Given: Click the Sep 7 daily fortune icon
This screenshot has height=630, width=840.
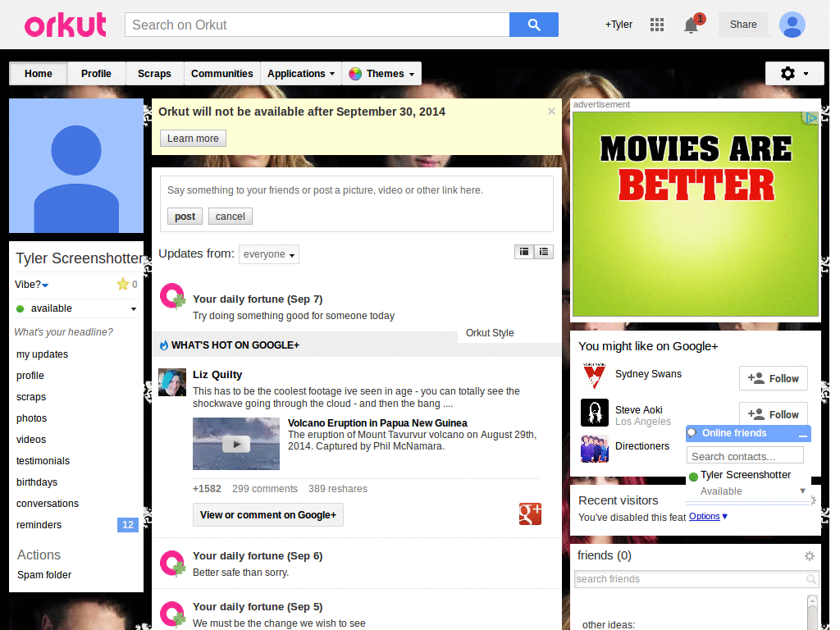Looking at the screenshot, I should tap(172, 296).
